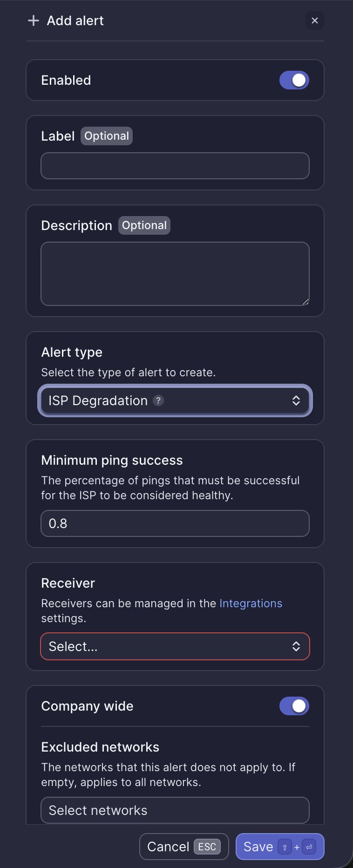
Task: Open the ISP Degradation help tooltip icon
Action: 158,400
